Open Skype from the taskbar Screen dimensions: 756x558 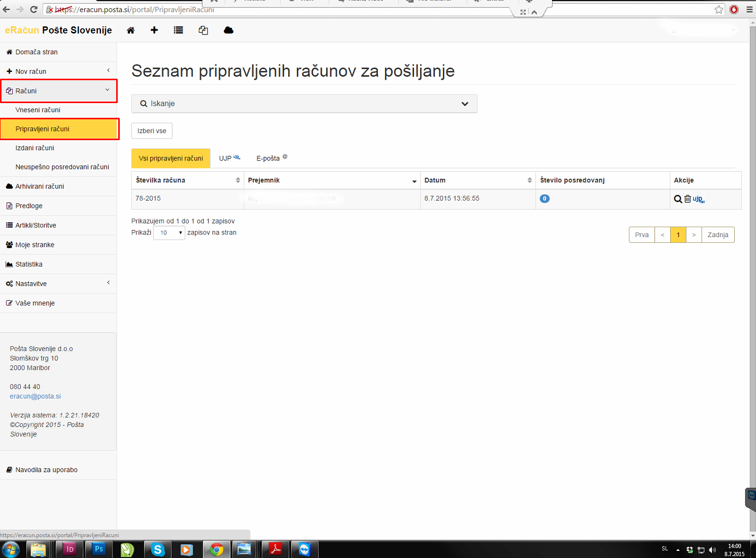(x=158, y=549)
